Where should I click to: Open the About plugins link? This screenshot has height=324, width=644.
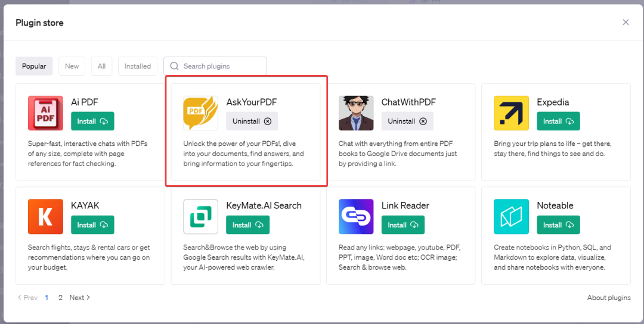tap(608, 298)
